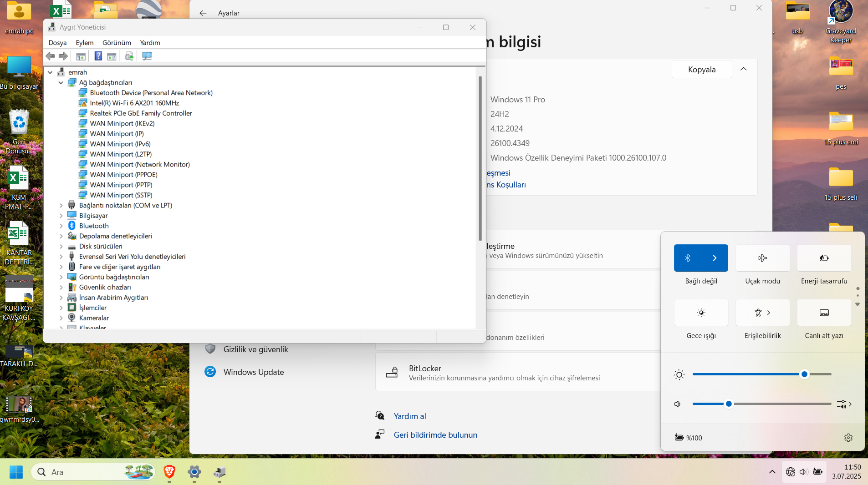The width and height of the screenshot is (868, 485).
Task: Open Bluetooth devices list chevron
Action: click(715, 258)
